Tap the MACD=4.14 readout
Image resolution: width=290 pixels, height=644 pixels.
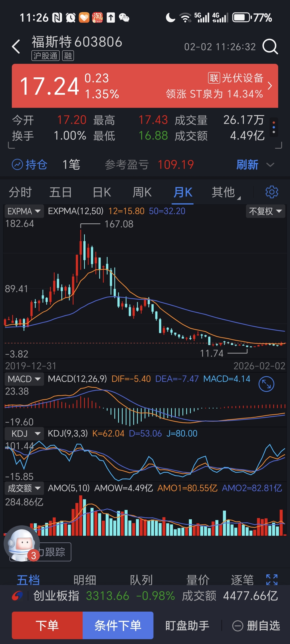pos(226,379)
